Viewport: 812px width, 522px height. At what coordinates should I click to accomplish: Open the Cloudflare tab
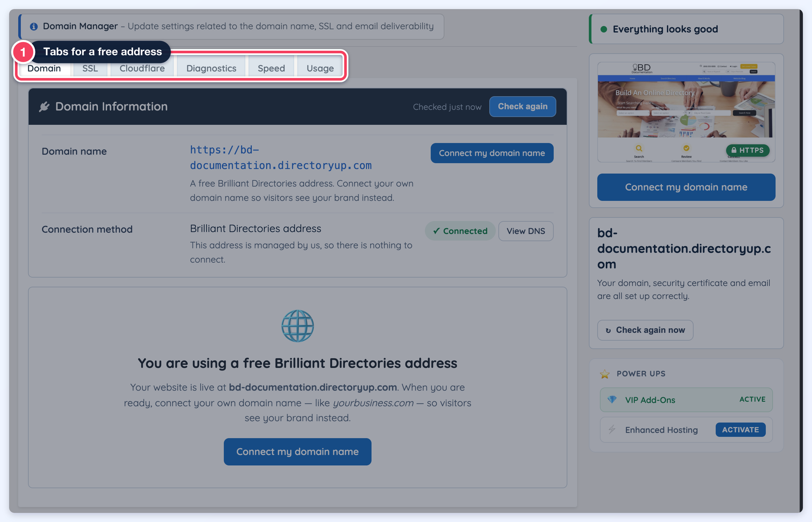pyautogui.click(x=142, y=68)
